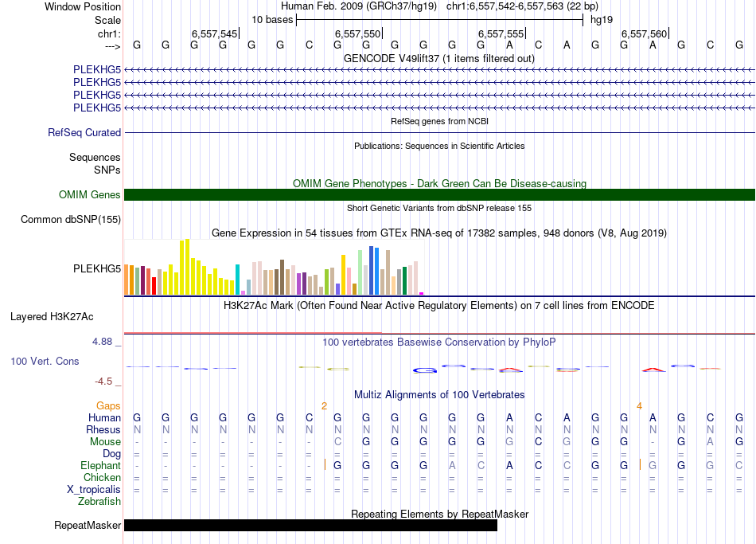Click the orange gap marker labeled 4
The image size is (756, 544).
tap(639, 406)
